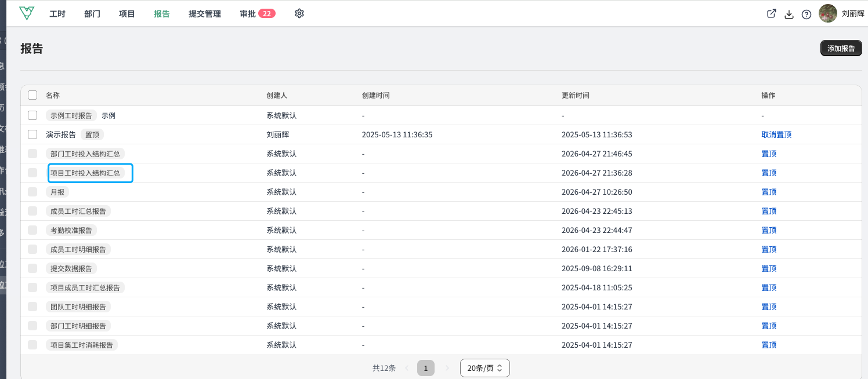The height and width of the screenshot is (379, 868).
Task: Toggle the select-all checkbox in the header
Action: 32,95
